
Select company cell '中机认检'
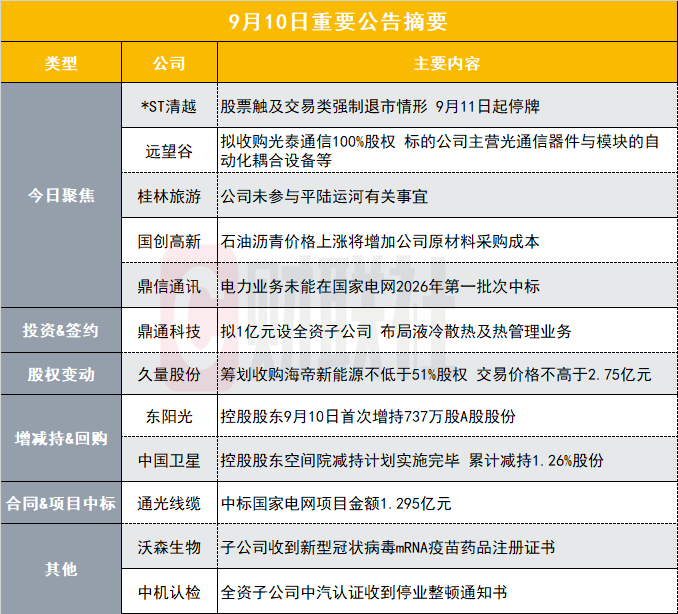169,592
